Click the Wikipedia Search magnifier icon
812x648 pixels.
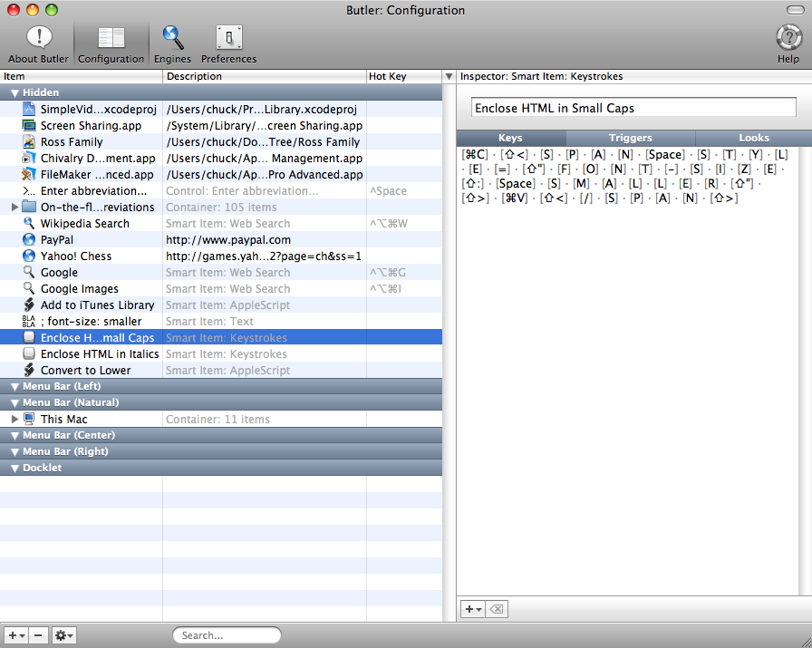click(x=29, y=223)
